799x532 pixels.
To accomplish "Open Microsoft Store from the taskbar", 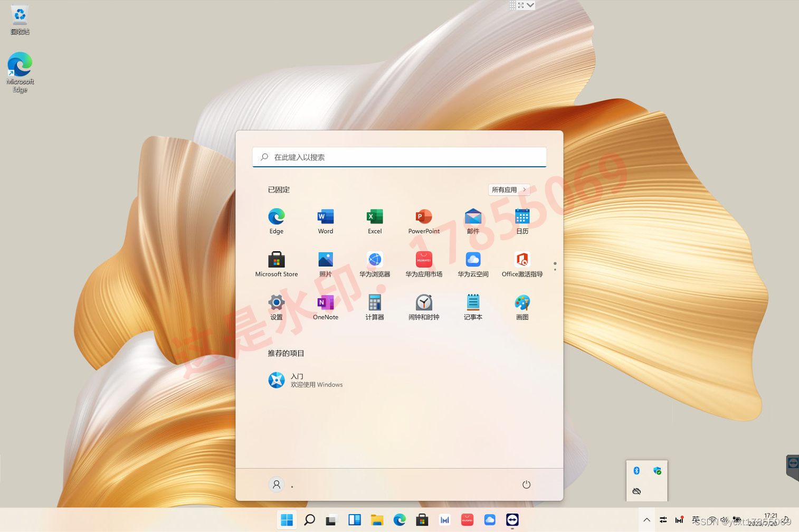I will 422,520.
